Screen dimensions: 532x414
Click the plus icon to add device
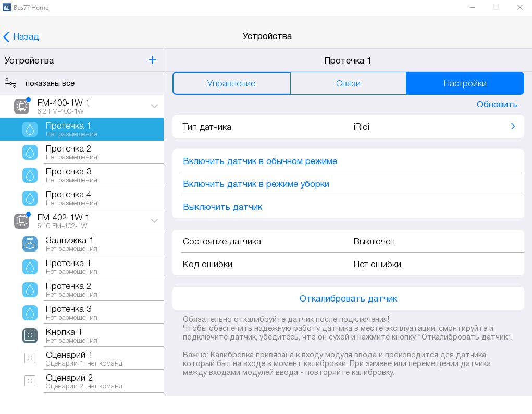(x=152, y=60)
